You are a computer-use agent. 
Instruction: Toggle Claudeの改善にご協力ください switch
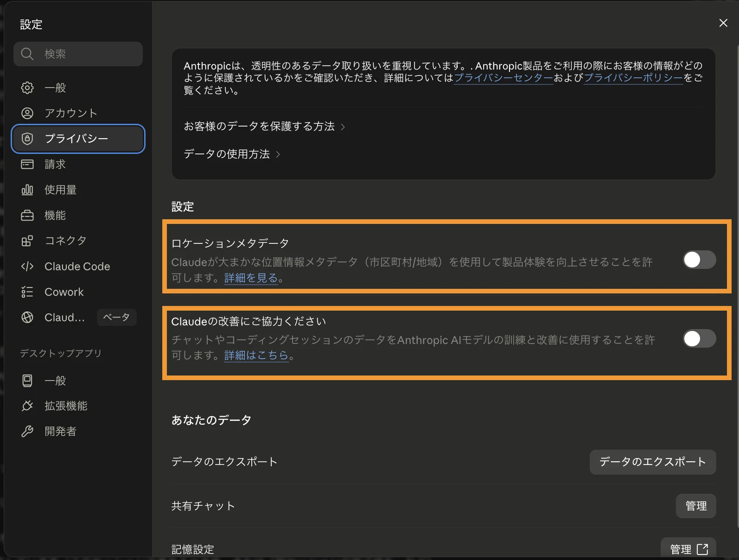700,338
